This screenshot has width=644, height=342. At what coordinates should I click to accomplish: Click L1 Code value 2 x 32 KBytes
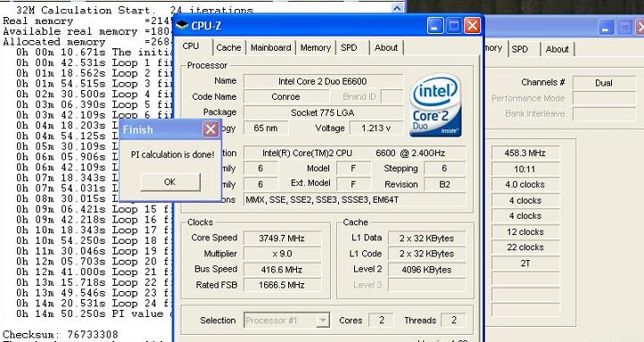click(426, 254)
